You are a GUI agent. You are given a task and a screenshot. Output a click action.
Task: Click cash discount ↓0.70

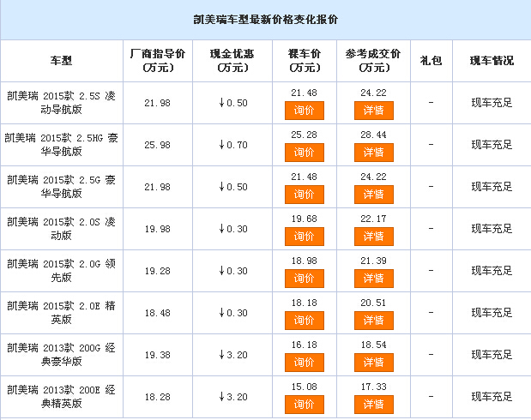pyautogui.click(x=233, y=145)
